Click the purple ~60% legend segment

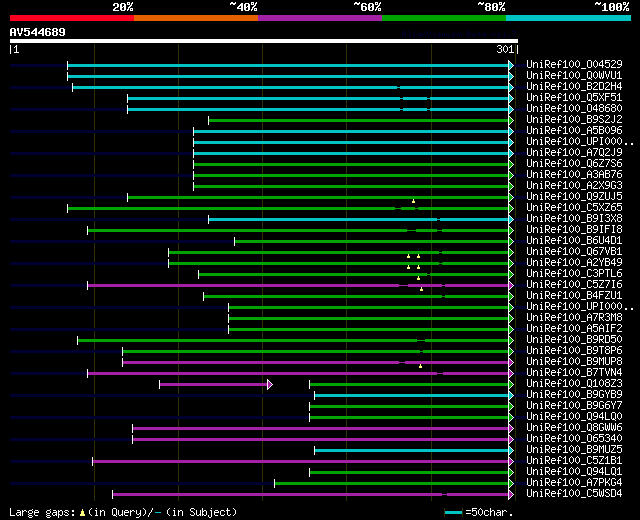320,18
